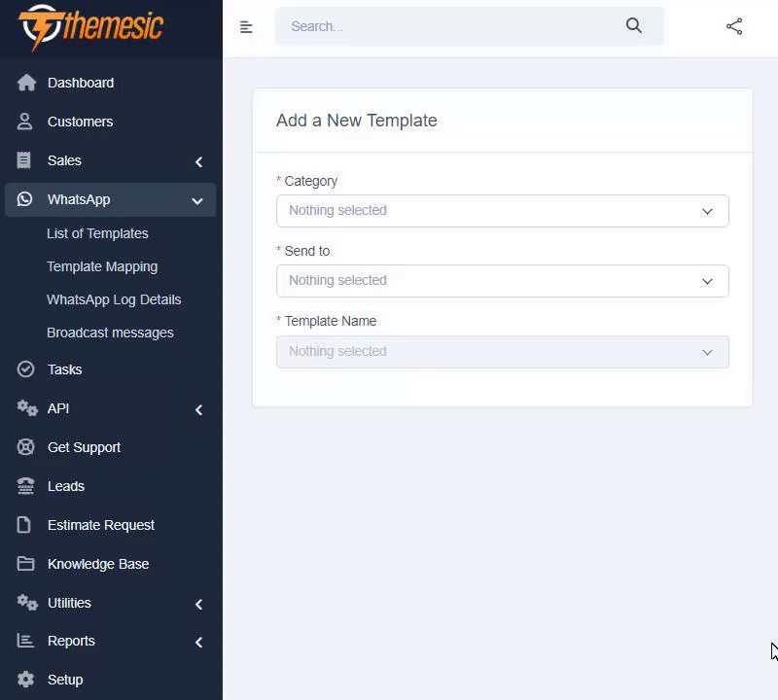Image resolution: width=778 pixels, height=700 pixels.
Task: Click the Dashboard home icon
Action: [x=27, y=83]
